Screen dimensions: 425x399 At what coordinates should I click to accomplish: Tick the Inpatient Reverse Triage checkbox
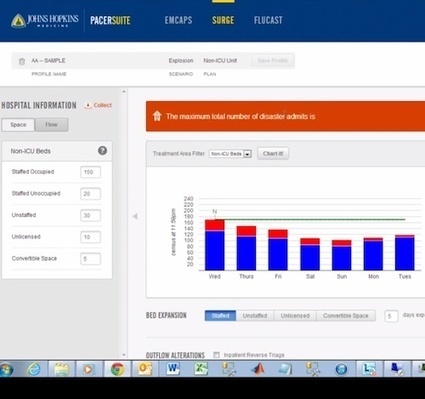tap(216, 355)
